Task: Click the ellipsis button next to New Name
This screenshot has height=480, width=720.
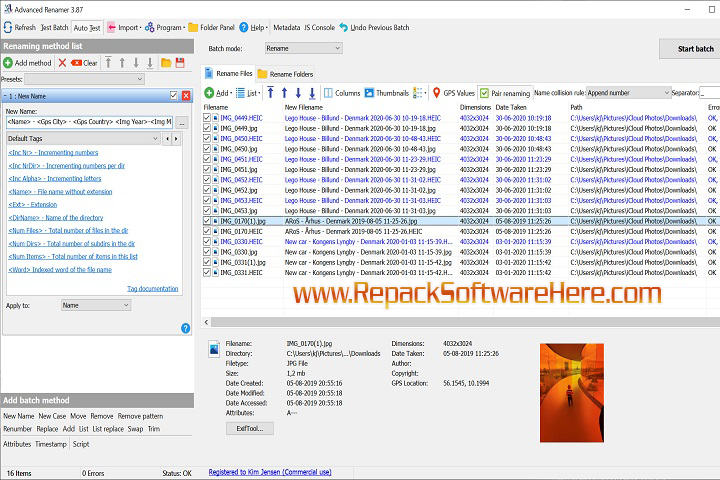Action: 182,123
